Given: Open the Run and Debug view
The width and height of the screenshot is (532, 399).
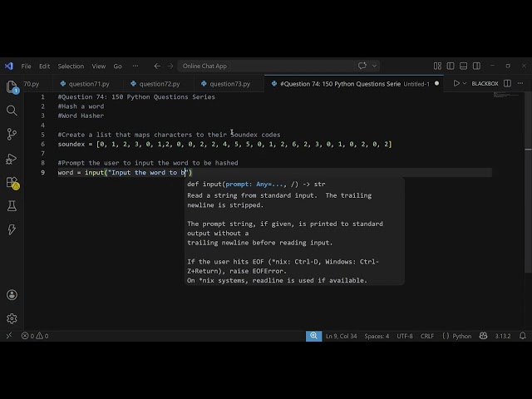Looking at the screenshot, I should [12, 159].
